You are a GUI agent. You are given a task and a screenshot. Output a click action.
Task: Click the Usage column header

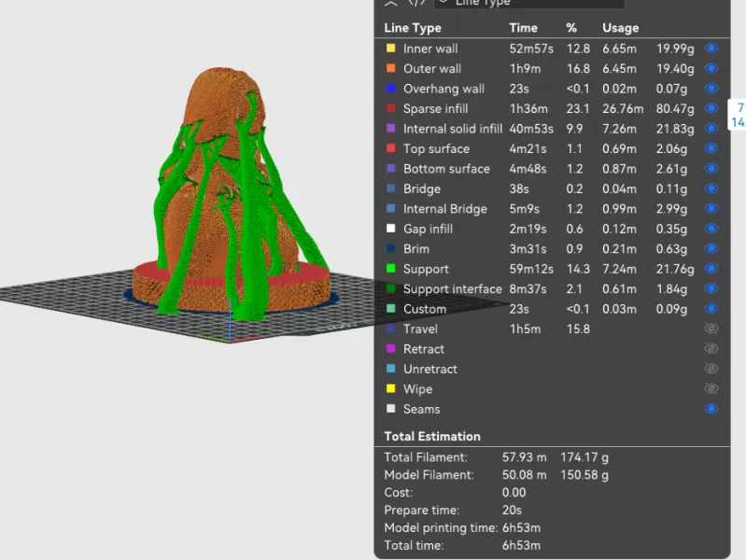coord(621,28)
